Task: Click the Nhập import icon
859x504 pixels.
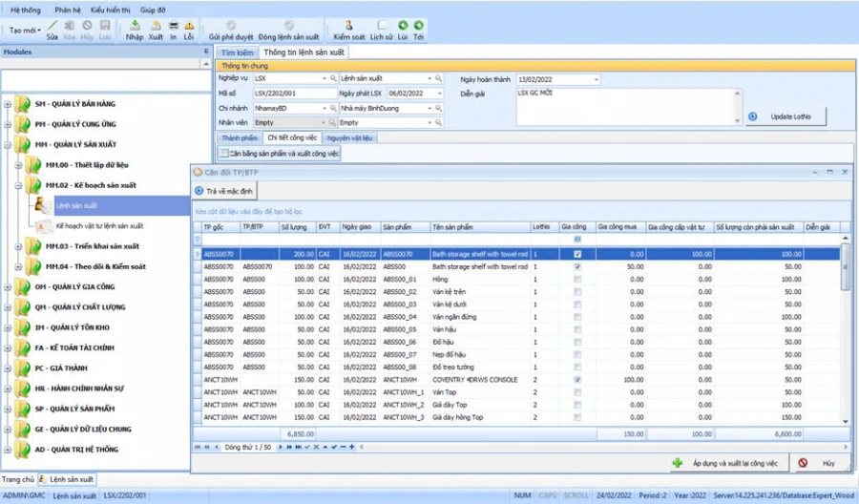Action: 135,26
